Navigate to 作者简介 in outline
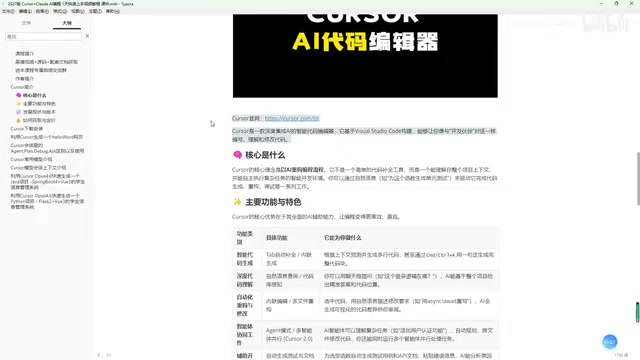Screen dimensions: 640x360 tap(24, 79)
